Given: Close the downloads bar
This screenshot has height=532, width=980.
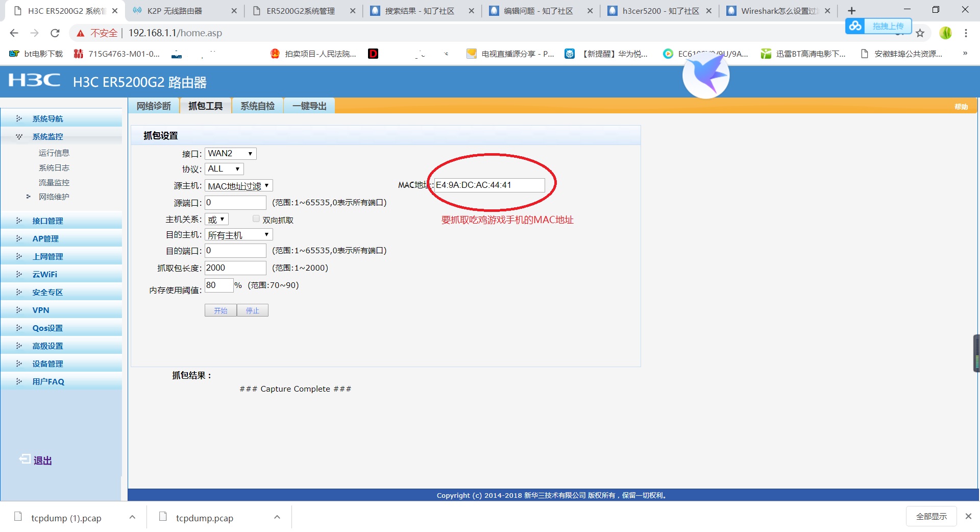Looking at the screenshot, I should tap(968, 517).
